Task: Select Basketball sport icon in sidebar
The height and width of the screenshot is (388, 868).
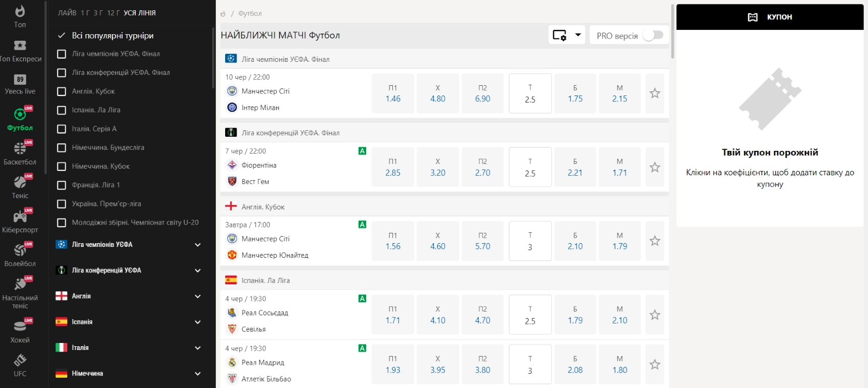Action: click(21, 148)
